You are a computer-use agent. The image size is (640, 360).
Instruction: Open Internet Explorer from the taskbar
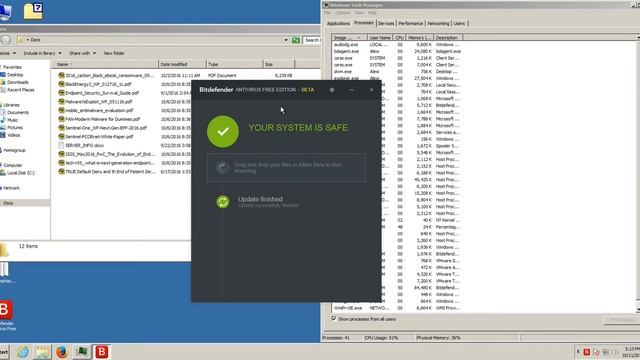pyautogui.click(x=23, y=352)
